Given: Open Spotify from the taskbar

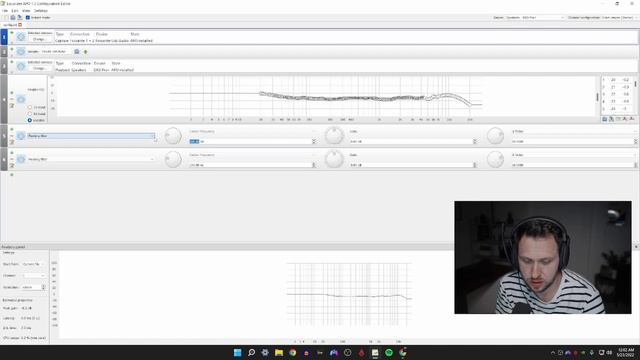Looking at the screenshot, I should click(389, 352).
